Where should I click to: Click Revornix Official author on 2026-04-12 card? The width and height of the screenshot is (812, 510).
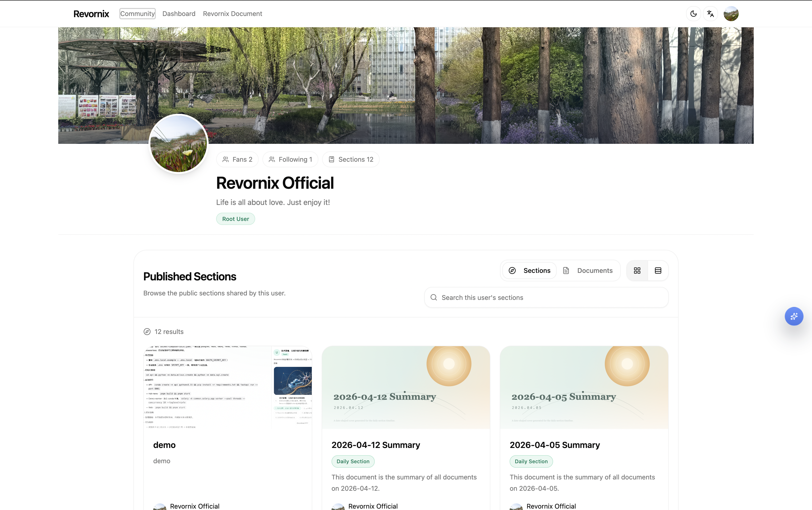pyautogui.click(x=373, y=506)
